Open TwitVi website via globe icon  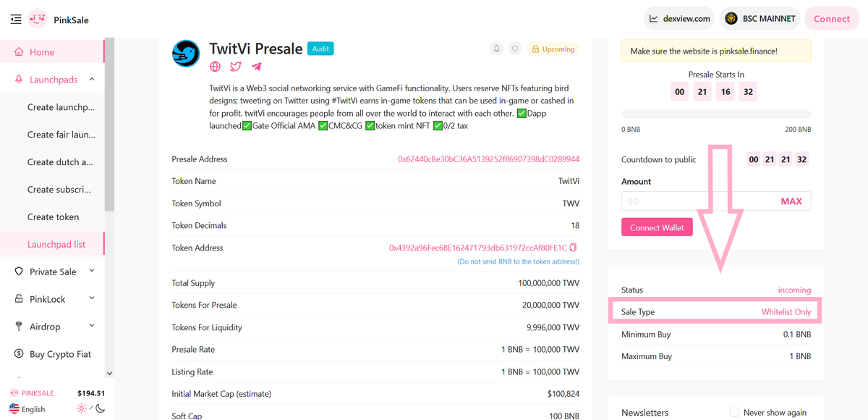click(x=215, y=67)
